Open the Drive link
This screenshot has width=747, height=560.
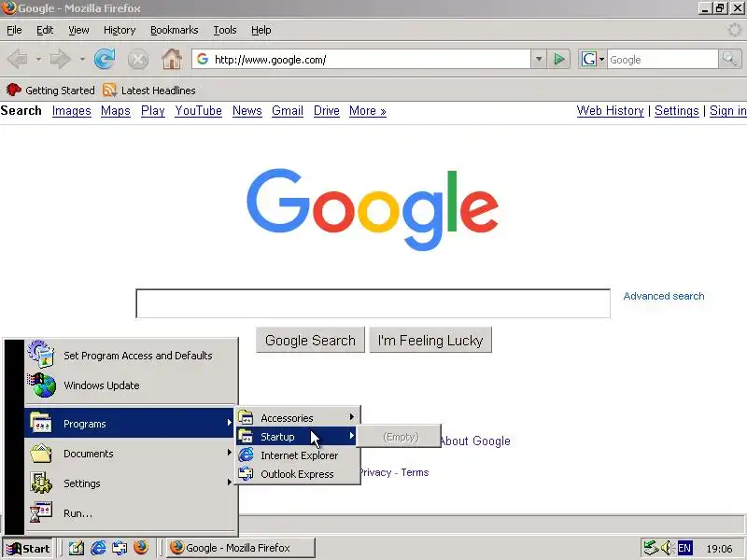326,111
